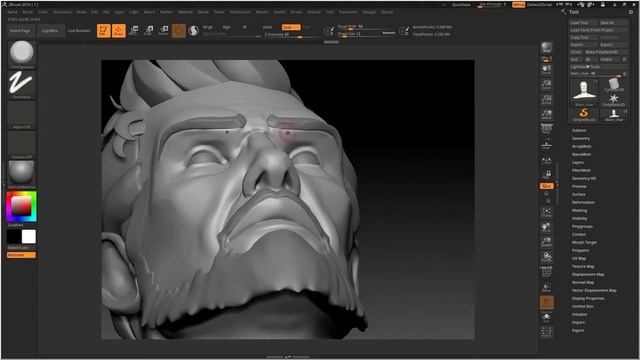Viewport: 640px width, 360px height.
Task: Expand the Geometry subpalette
Action: (580, 138)
